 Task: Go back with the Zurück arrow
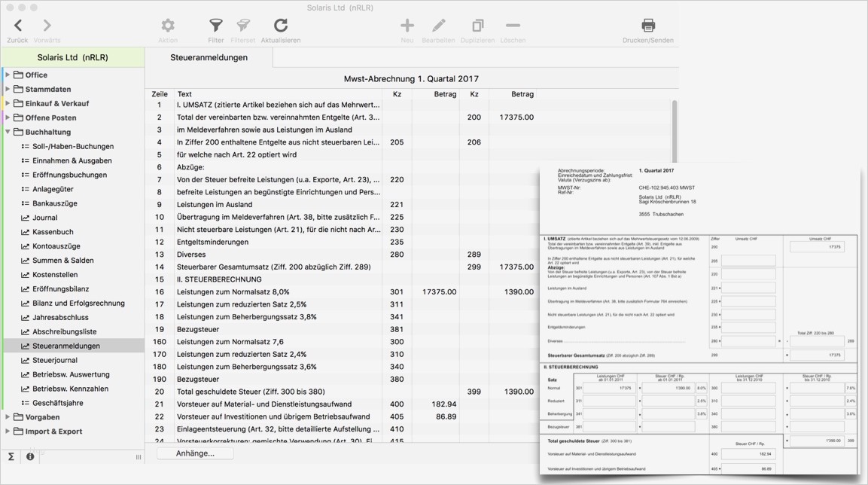click(18, 26)
